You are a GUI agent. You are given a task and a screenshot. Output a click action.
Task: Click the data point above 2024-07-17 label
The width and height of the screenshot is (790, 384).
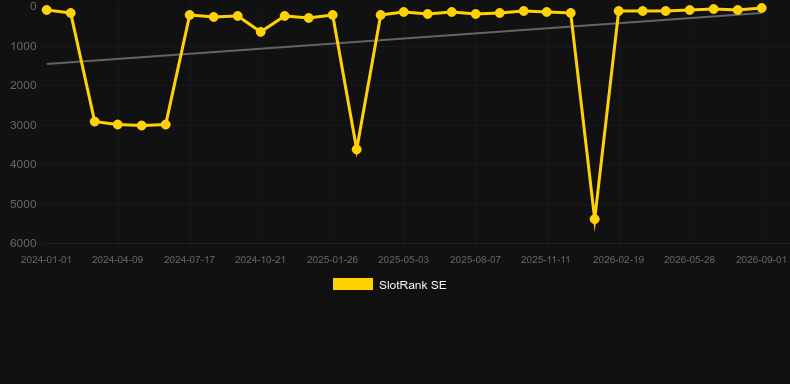click(x=190, y=15)
